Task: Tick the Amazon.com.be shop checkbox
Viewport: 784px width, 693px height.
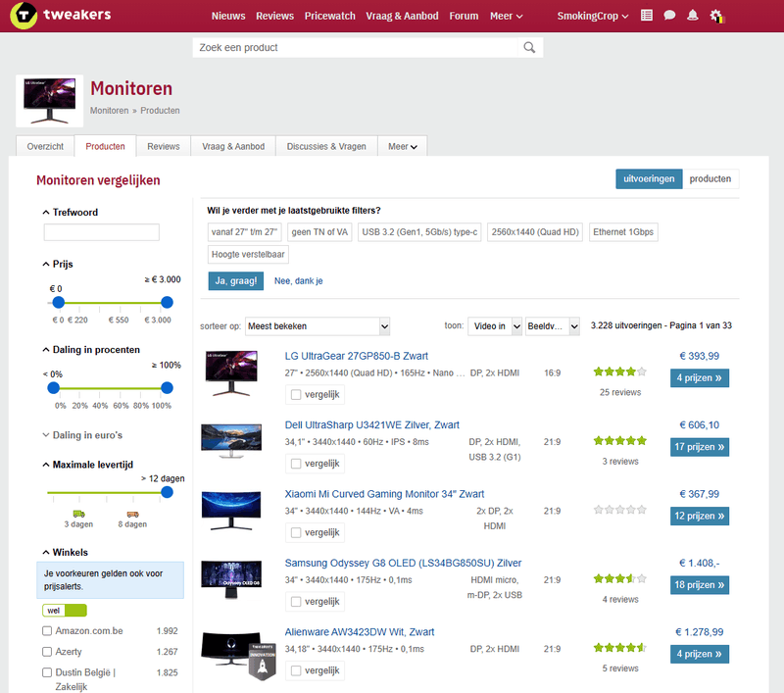Action: (x=47, y=631)
